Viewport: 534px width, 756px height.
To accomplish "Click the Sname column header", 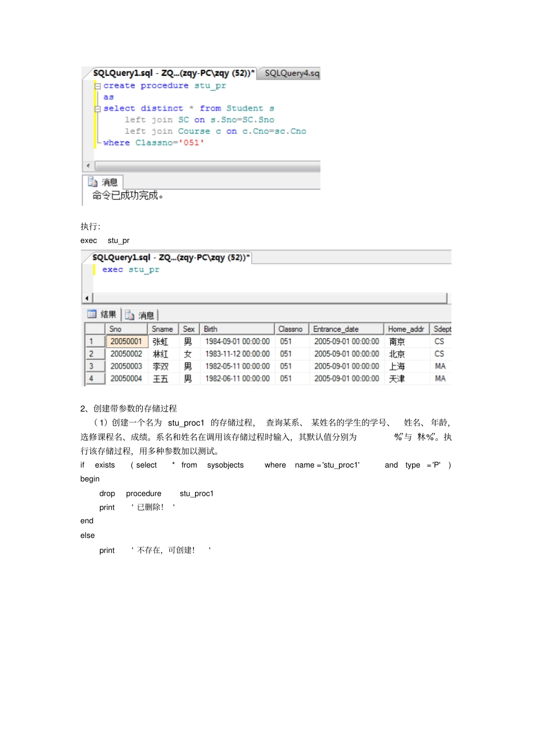I will (163, 329).
